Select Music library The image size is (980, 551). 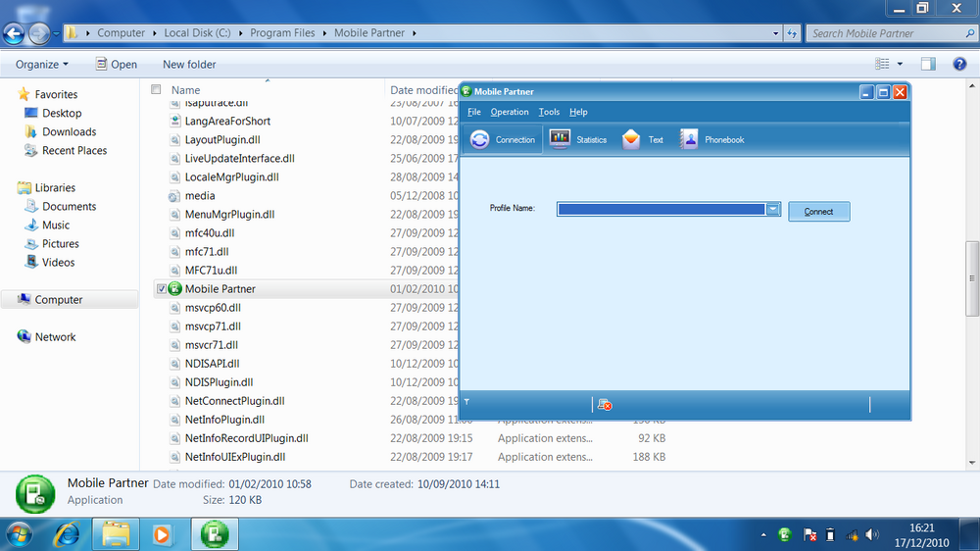(56, 225)
